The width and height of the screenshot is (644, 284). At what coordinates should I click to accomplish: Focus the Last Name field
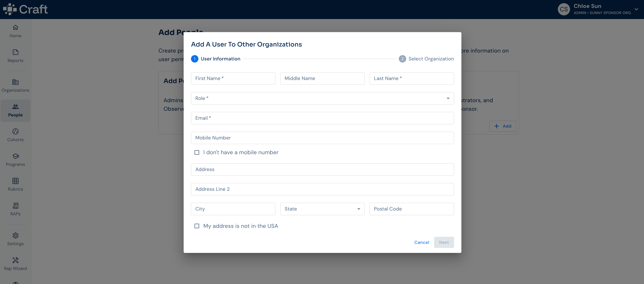click(x=412, y=79)
